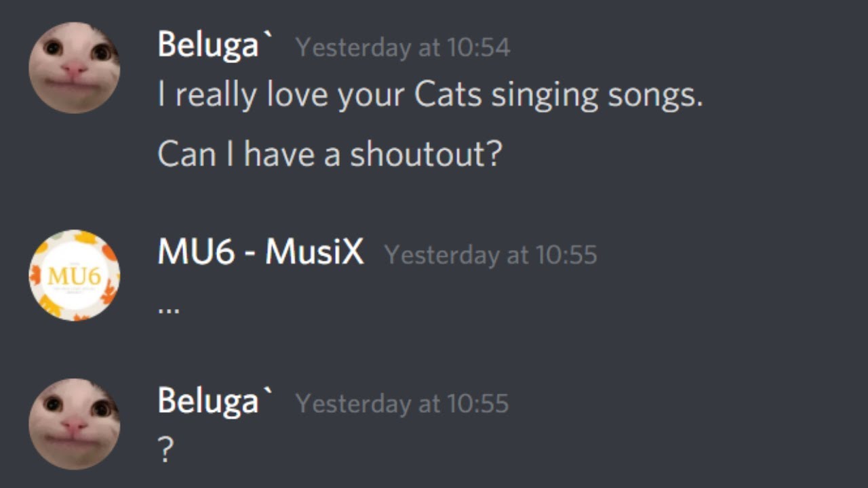Image resolution: width=868 pixels, height=488 pixels.
Task: Click the 'Yesterday at 10:54' timestamp
Action: click(403, 47)
